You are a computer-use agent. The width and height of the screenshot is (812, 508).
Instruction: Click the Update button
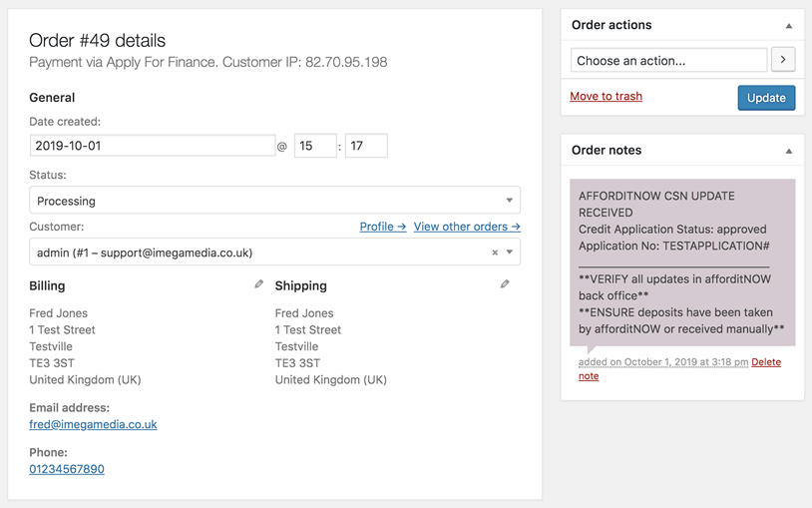[766, 98]
